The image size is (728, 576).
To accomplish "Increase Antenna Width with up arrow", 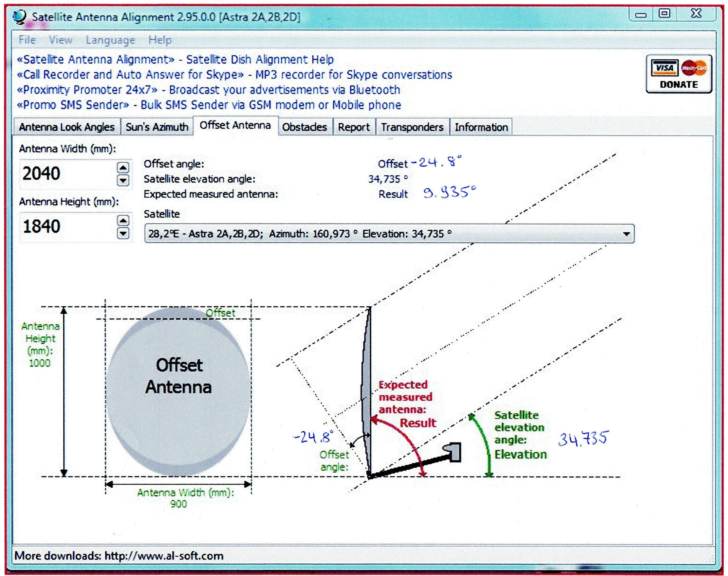I will (x=123, y=167).
